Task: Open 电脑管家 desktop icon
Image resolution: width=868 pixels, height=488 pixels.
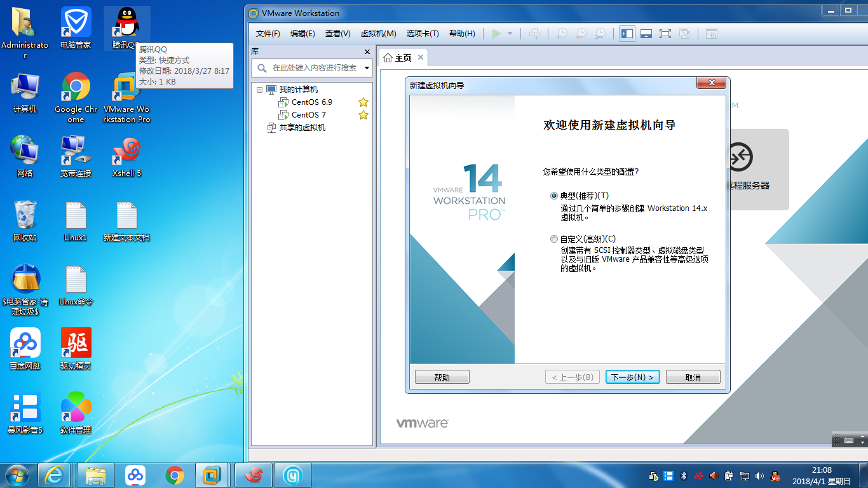Action: (x=76, y=29)
